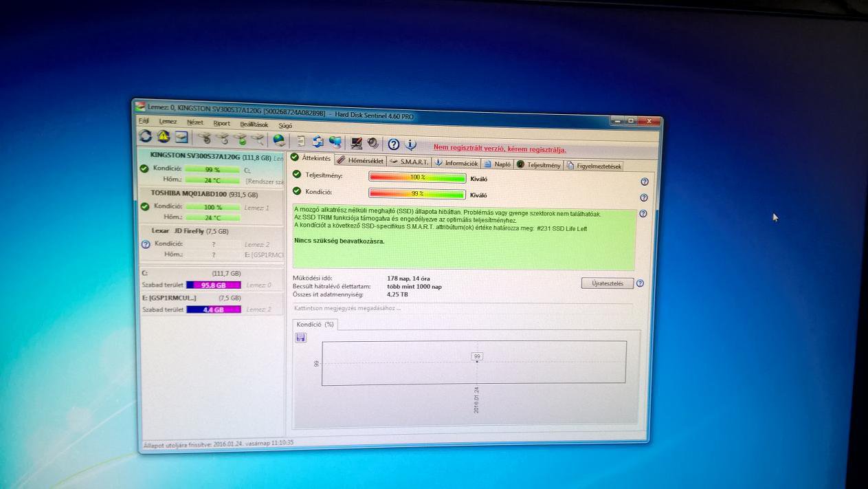
Task: Click the help icon beside Teljesítmény bar
Action: click(644, 182)
